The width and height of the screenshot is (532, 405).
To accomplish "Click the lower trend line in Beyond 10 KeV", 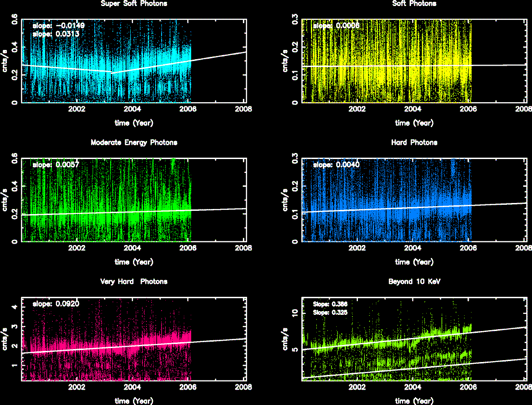I will [x=416, y=368].
